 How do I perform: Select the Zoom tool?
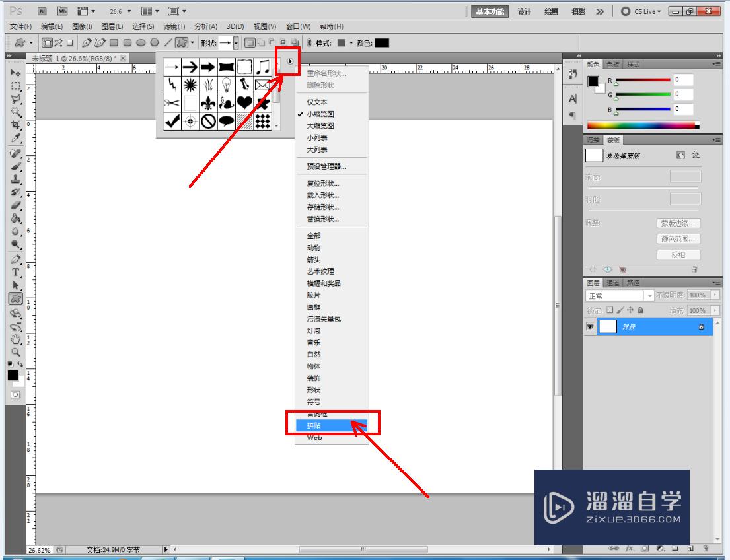point(16,353)
